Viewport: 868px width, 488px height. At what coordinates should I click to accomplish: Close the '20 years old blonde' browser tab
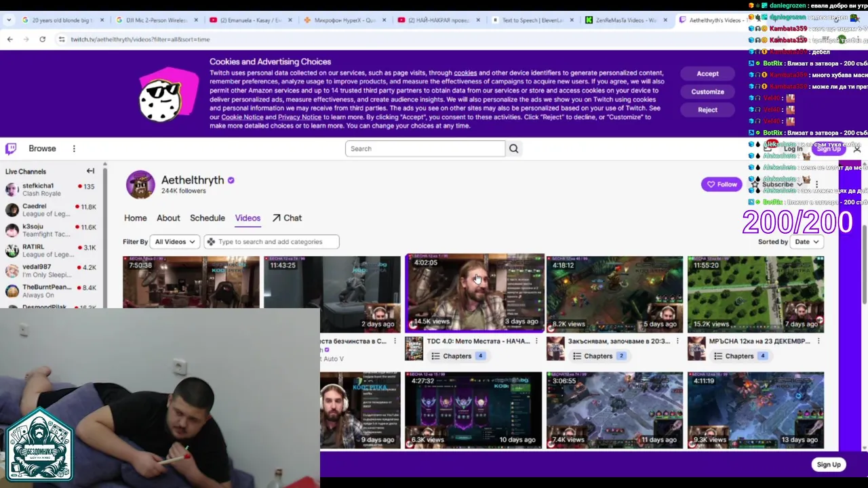103,20
